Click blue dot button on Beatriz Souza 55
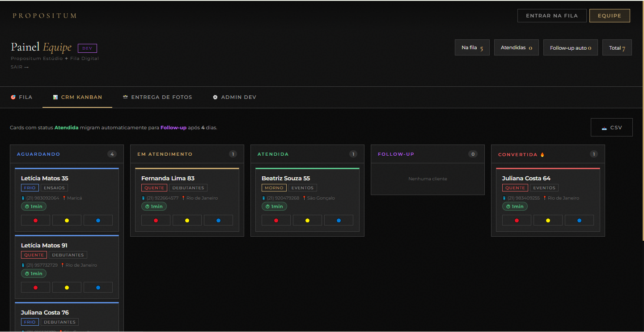 click(x=339, y=220)
